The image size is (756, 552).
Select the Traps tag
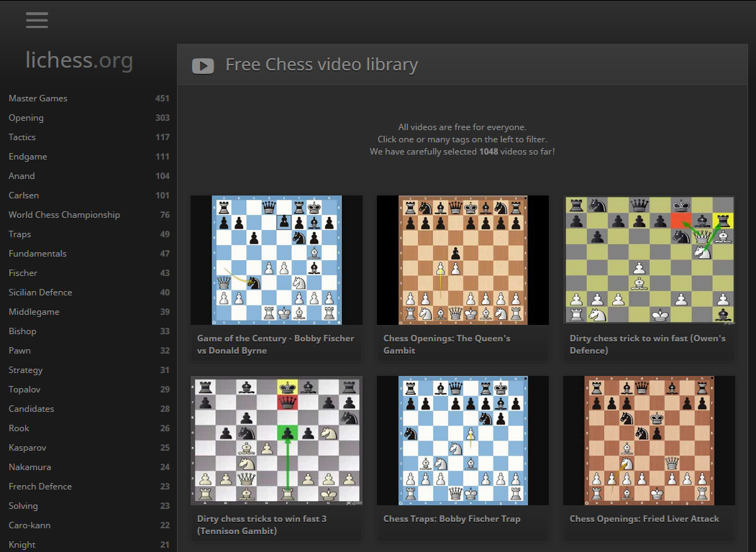pos(88,234)
